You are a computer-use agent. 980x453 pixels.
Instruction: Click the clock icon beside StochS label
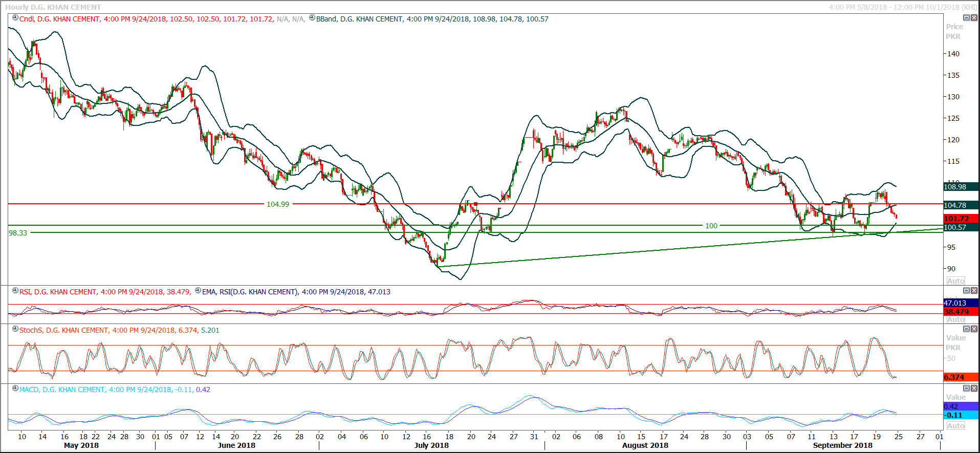[x=15, y=329]
